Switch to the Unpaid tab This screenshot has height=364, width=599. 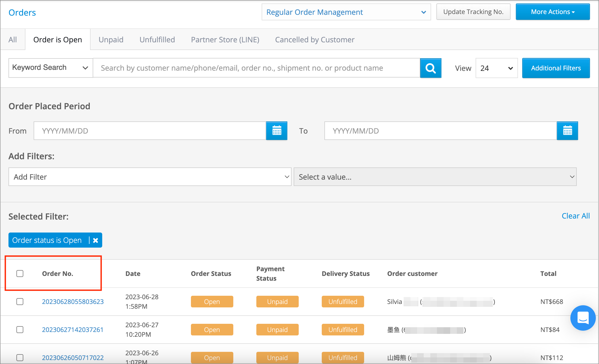tap(111, 39)
